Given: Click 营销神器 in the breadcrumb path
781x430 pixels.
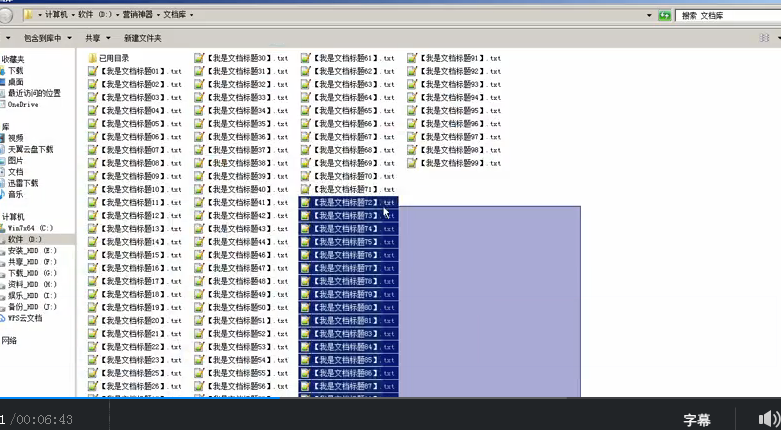Looking at the screenshot, I should point(136,16).
